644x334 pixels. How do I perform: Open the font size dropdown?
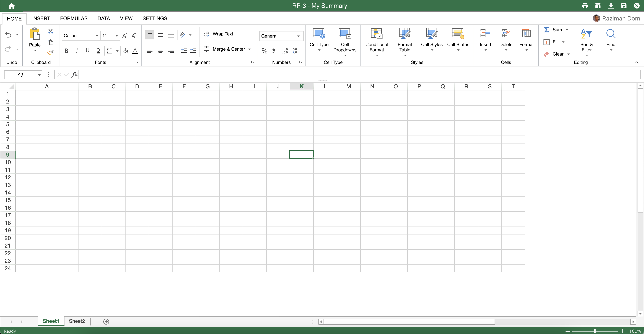(x=116, y=35)
